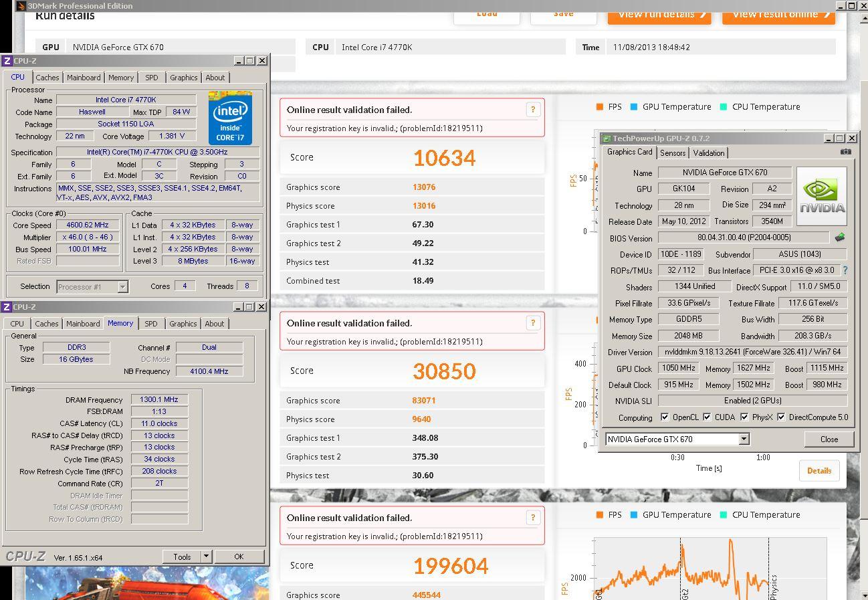This screenshot has height=600, width=868.
Task: Open SPD tab in upper CPU-Z window
Action: click(x=152, y=78)
